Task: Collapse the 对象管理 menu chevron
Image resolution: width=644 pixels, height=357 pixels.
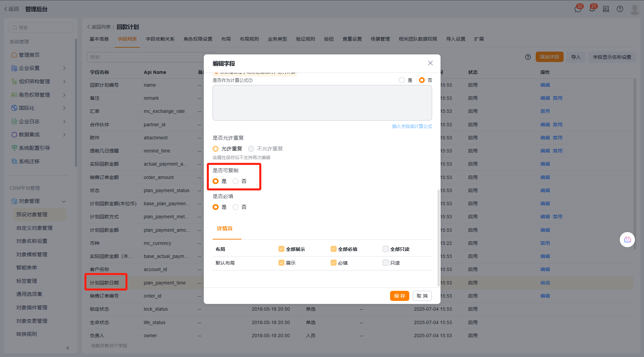Action: coord(64,202)
